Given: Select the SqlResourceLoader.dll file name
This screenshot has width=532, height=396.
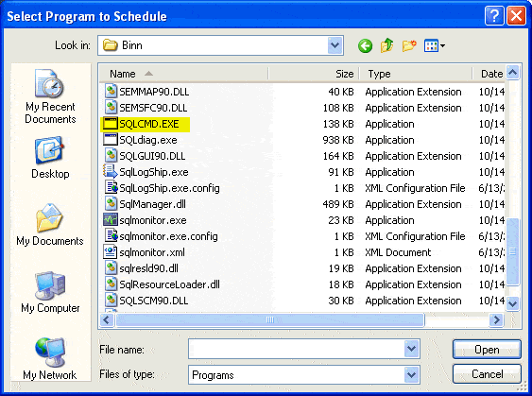Looking at the screenshot, I should [169, 284].
